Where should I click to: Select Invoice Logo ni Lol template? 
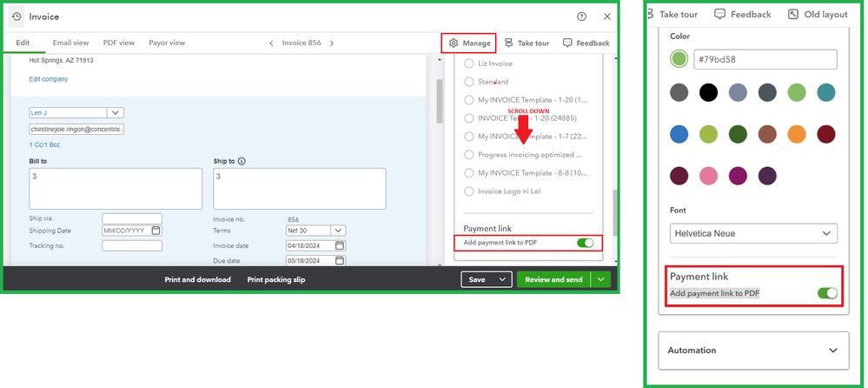coord(469,191)
